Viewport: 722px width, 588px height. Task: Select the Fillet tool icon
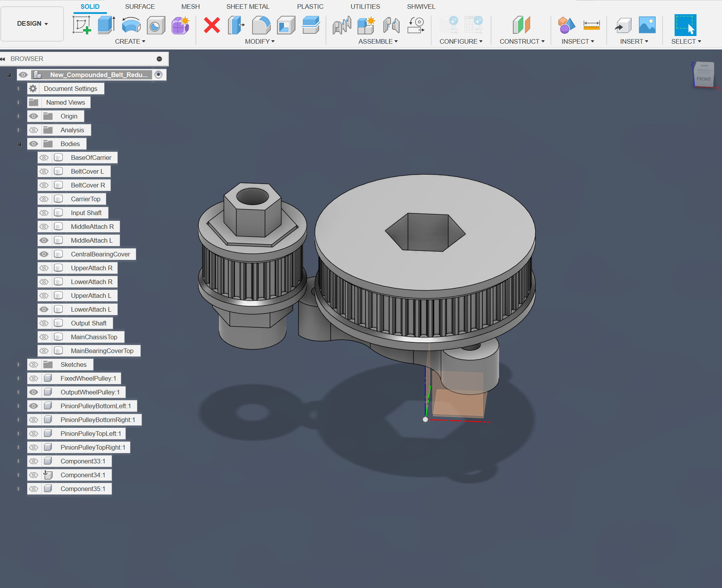[x=261, y=25]
